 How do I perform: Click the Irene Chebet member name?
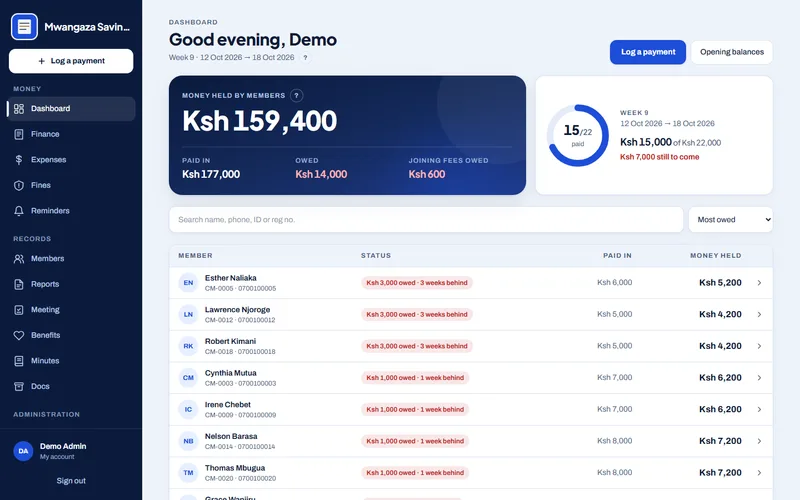tap(228, 405)
